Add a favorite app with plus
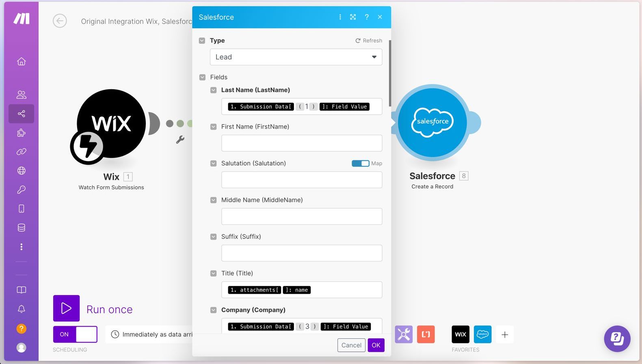642x364 pixels. click(505, 335)
